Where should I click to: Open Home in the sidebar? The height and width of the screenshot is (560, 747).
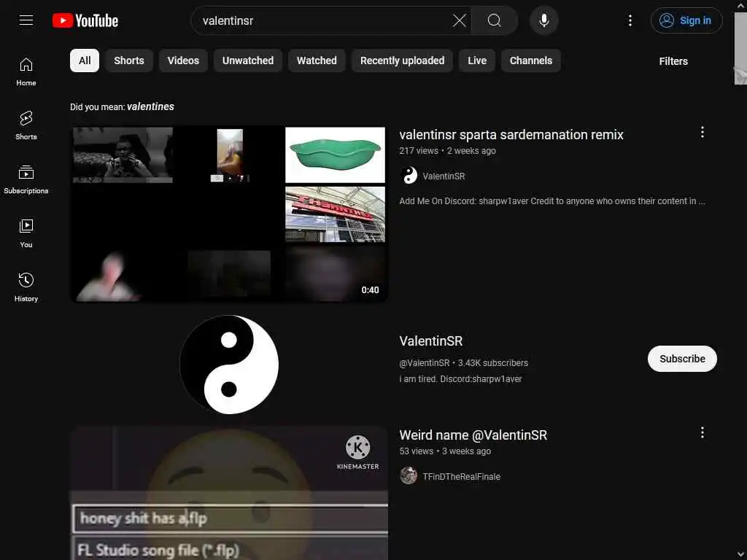coord(26,71)
